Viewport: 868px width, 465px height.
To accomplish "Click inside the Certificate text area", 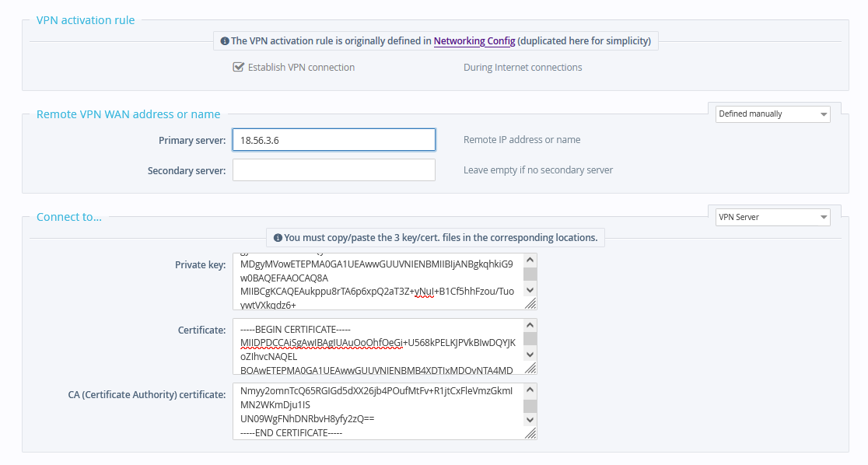I will (x=377, y=346).
